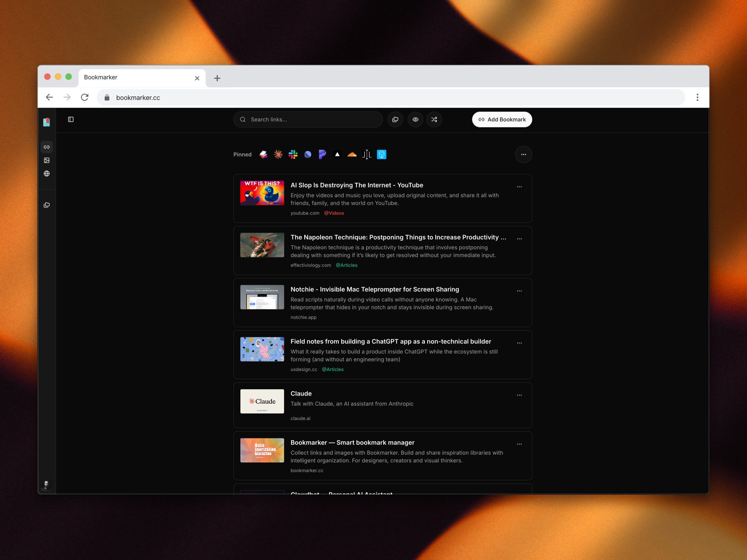
Task: Open the Chrome three-dot menu
Action: (697, 97)
